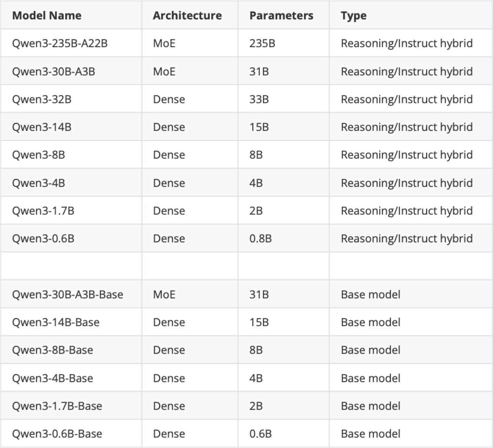
Task: Click the Model Name column header
Action: pyautogui.click(x=46, y=16)
